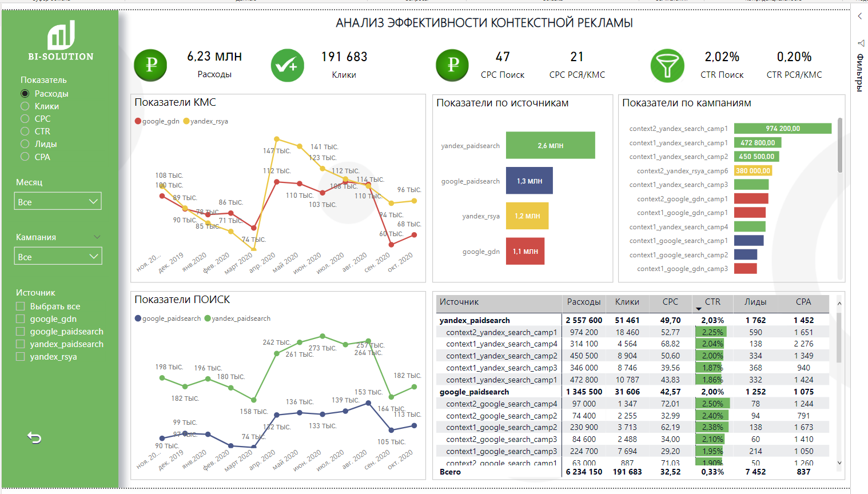This screenshot has width=868, height=494.
Task: Click the 47 CPC Поиск card
Action: [x=503, y=64]
